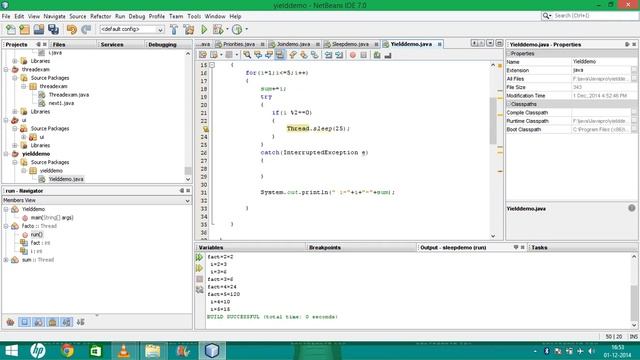Click the New Project toolbar icon

24,29
